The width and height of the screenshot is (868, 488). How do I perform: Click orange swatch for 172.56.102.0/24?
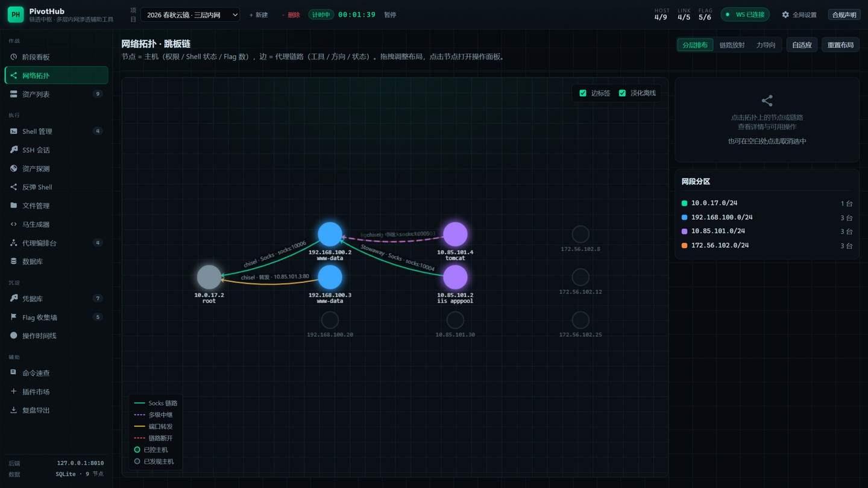coord(684,245)
